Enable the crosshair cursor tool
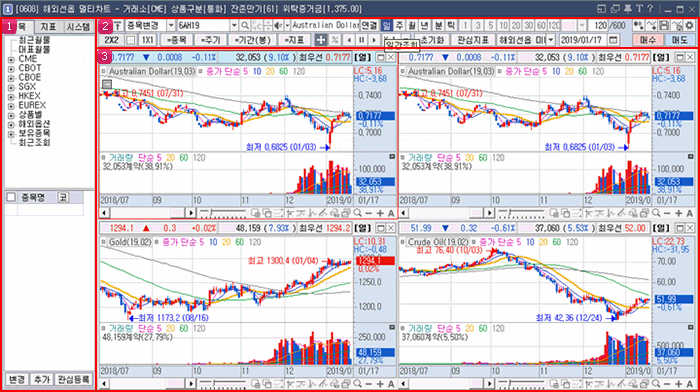700x392 pixels. point(321,40)
